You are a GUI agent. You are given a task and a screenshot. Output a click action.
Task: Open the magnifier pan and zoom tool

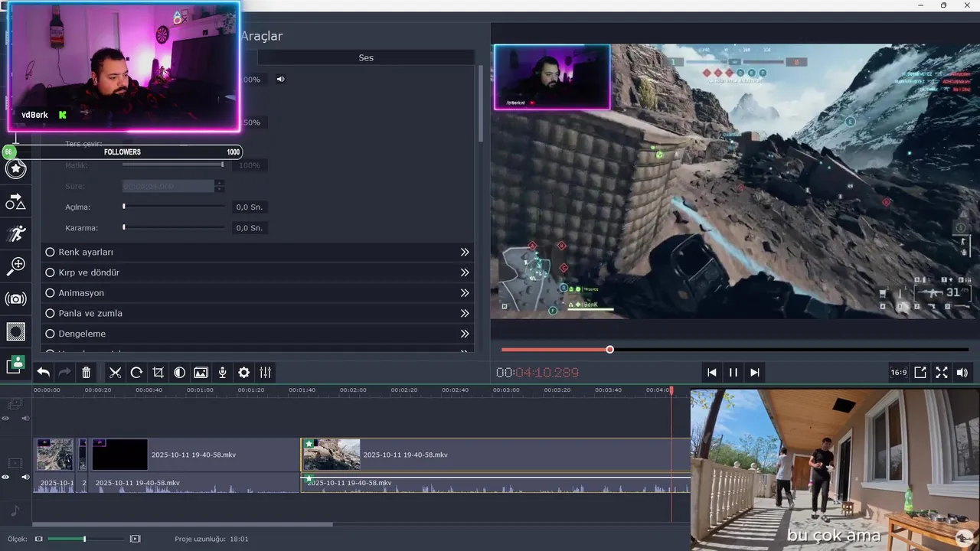(15, 266)
